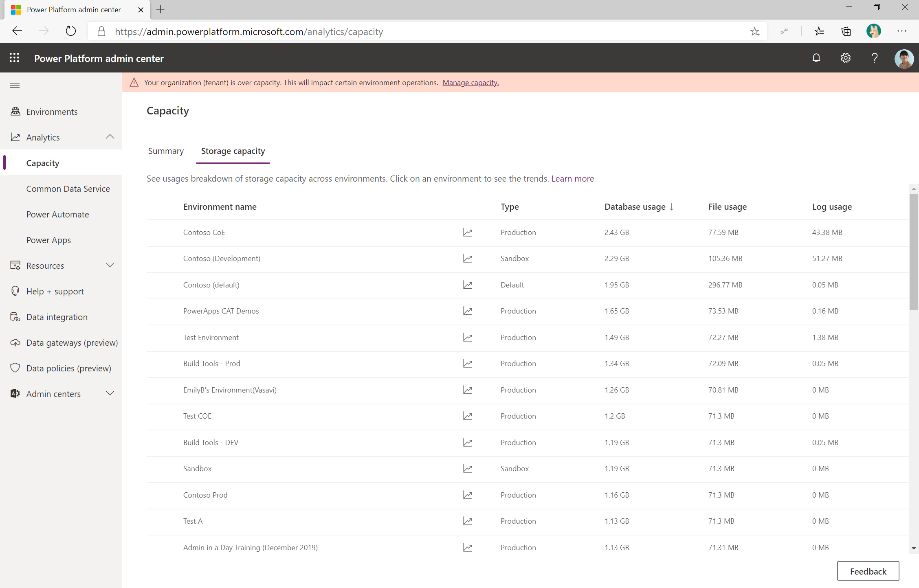Navigate to Data policies preview section
This screenshot has width=919, height=588.
click(68, 369)
